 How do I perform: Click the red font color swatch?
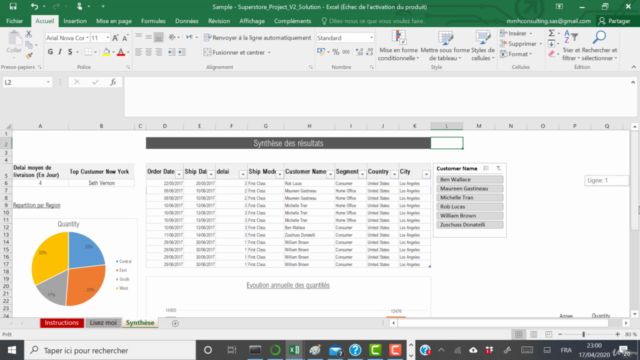121,52
